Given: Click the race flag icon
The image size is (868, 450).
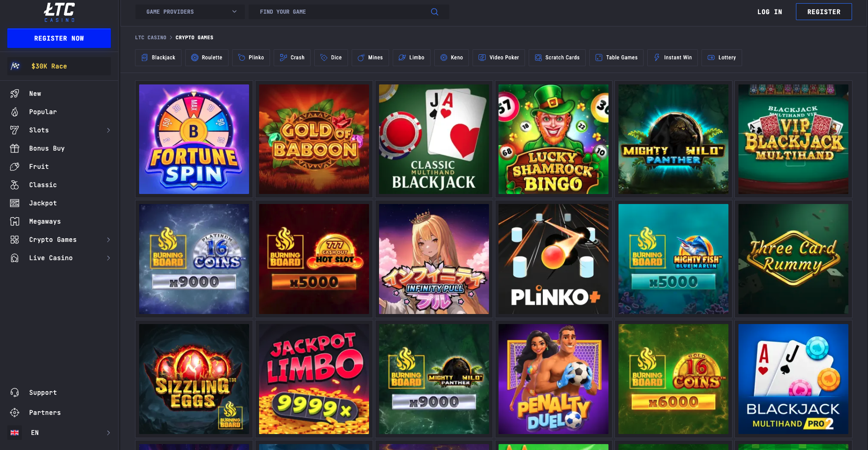Looking at the screenshot, I should coord(16,66).
